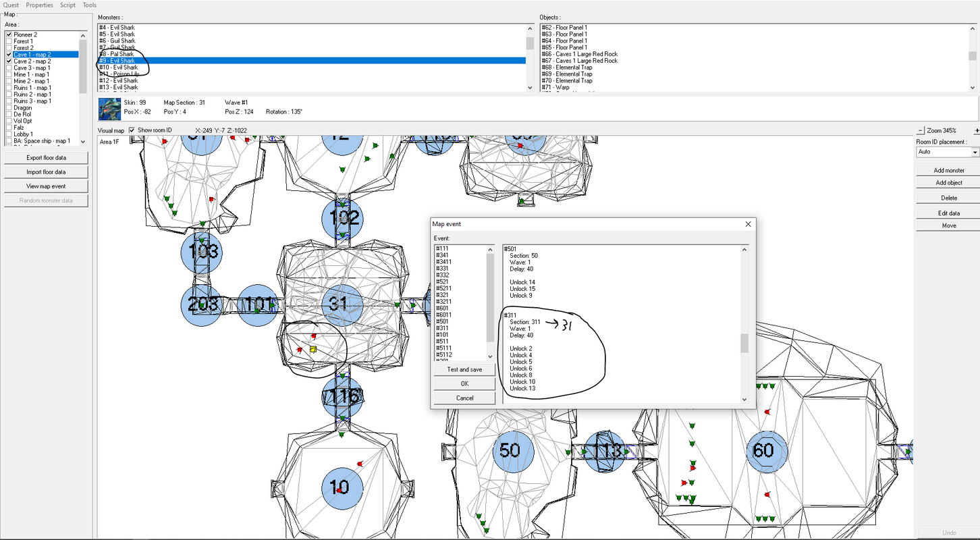Select event #311 in the Event list

tap(443, 328)
